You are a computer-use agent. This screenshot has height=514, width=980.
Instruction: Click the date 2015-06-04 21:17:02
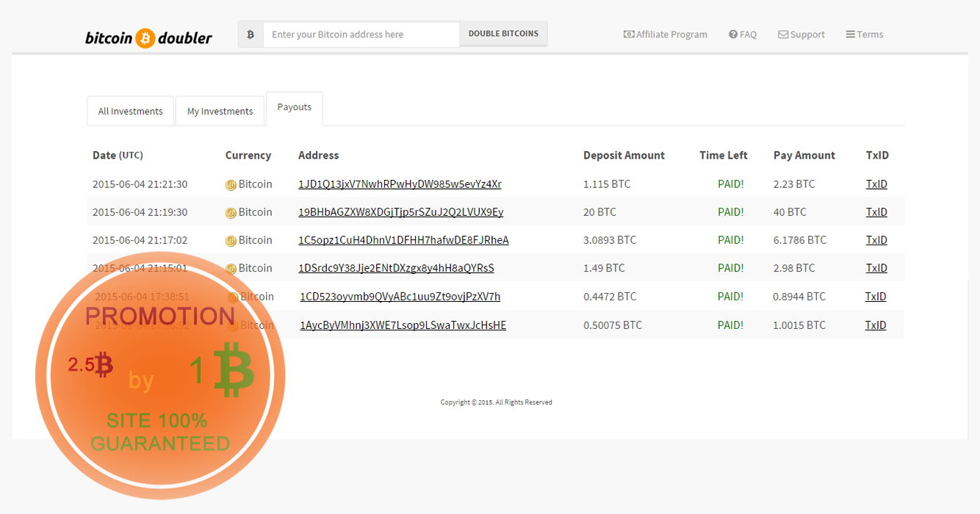[x=140, y=240]
